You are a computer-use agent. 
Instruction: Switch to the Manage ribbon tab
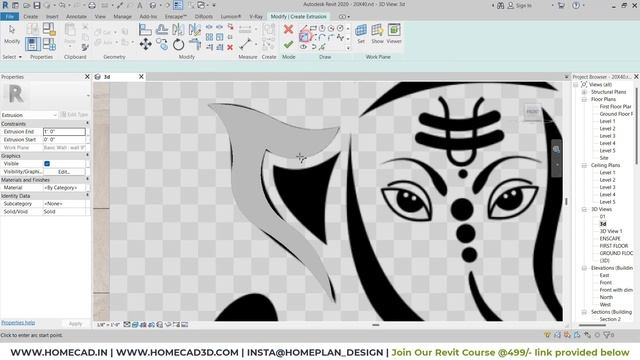pyautogui.click(x=122, y=17)
